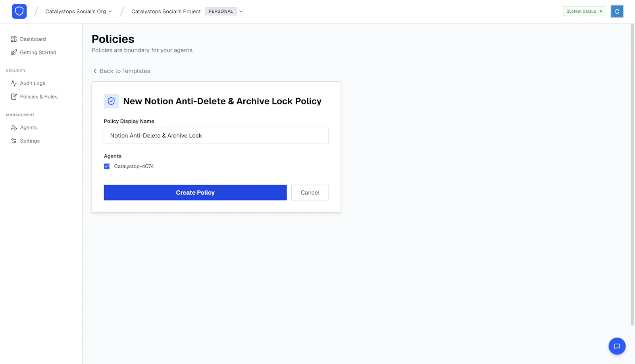The height and width of the screenshot is (364, 635).
Task: Click the policy shield-check icon in the card
Action: point(111,101)
